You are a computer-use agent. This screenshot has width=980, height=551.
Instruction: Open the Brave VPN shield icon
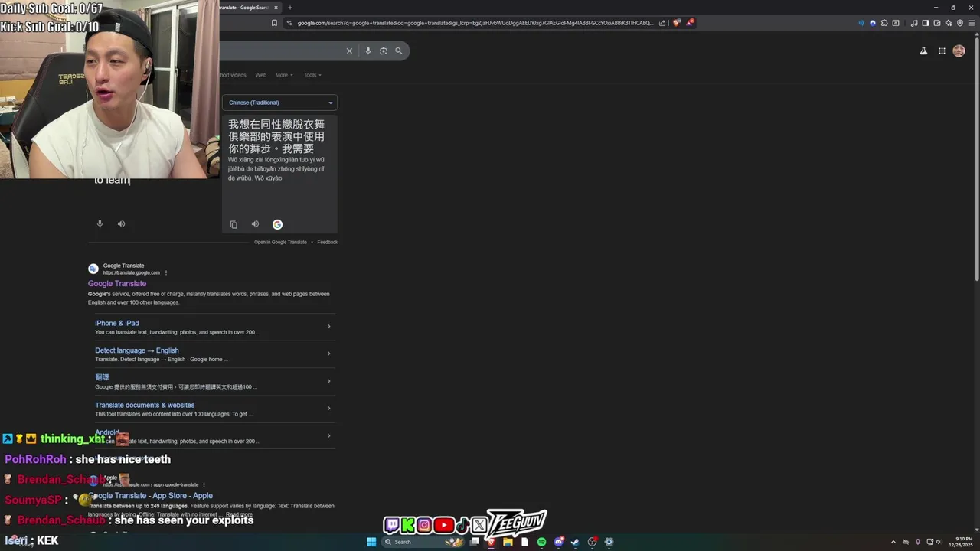click(x=960, y=23)
